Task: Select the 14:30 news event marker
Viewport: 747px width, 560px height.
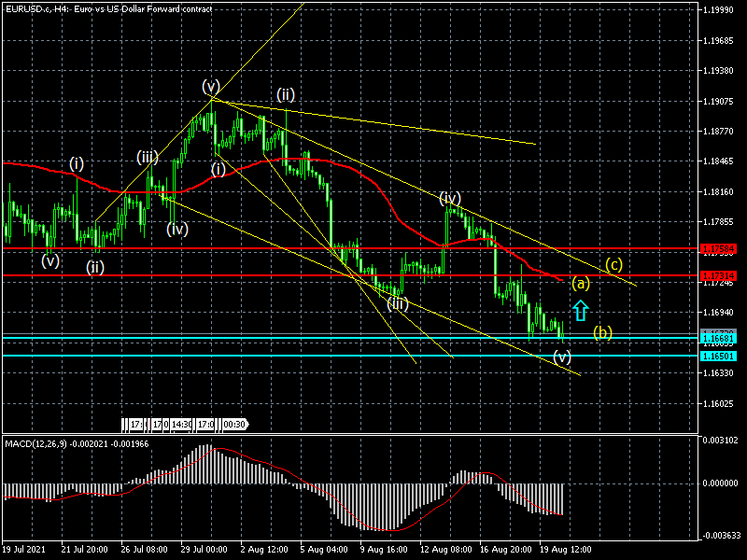Action: pyautogui.click(x=185, y=424)
